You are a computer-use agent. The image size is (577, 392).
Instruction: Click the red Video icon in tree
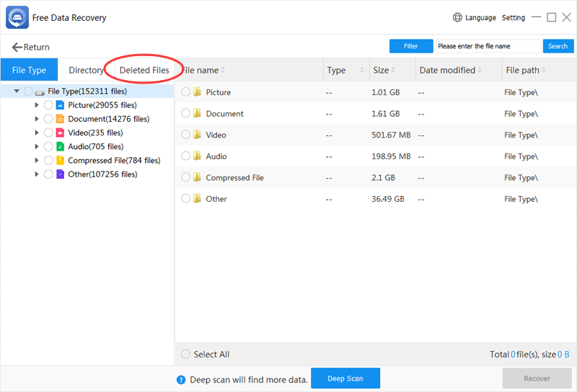61,133
